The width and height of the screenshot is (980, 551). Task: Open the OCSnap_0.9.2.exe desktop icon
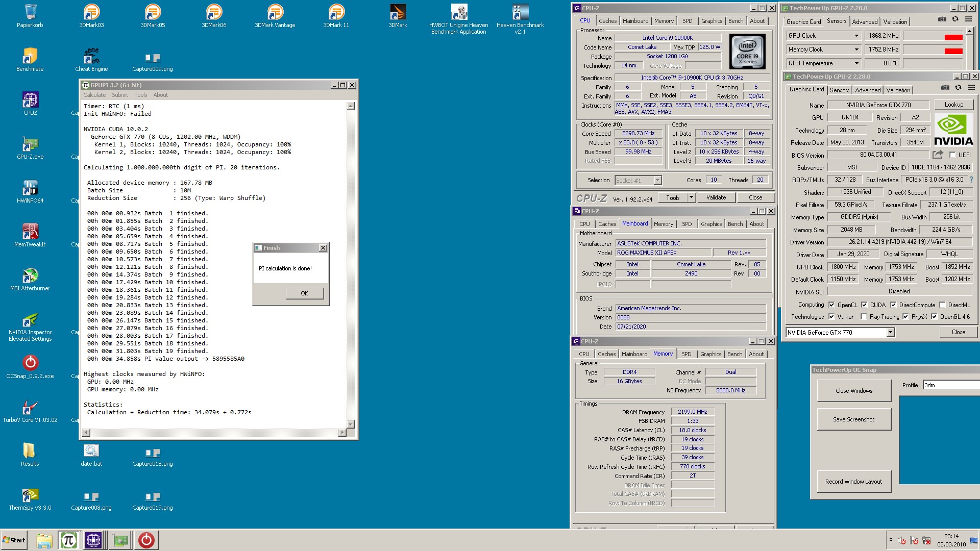(x=30, y=366)
